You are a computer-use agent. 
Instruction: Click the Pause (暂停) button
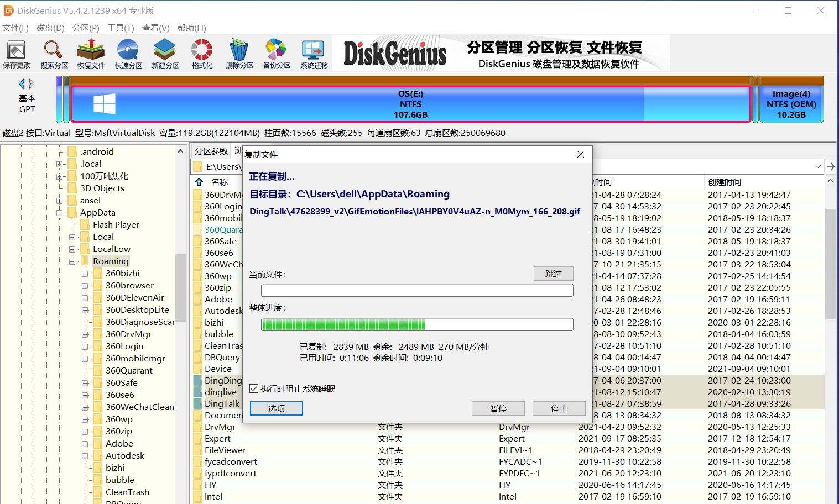point(498,408)
